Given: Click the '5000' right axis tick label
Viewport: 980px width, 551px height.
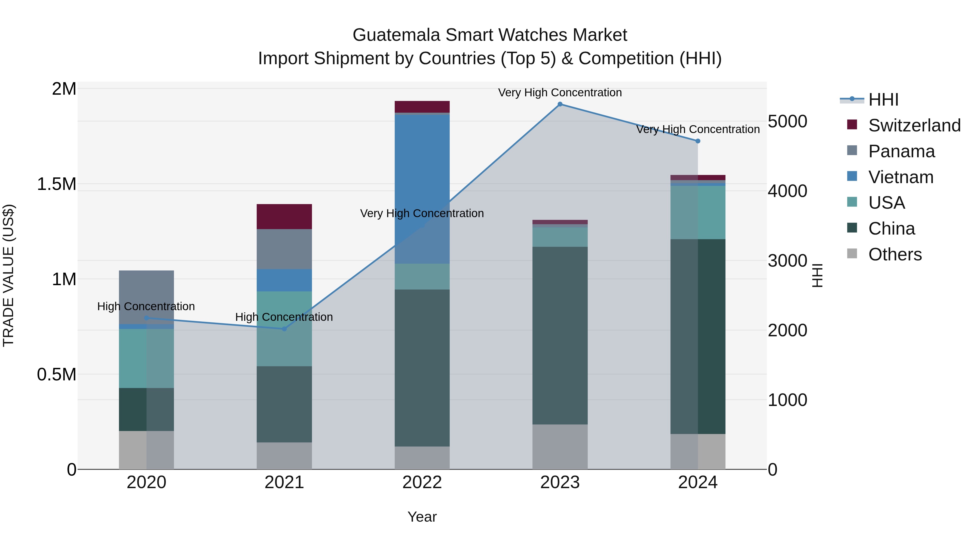Looking at the screenshot, I should click(787, 121).
